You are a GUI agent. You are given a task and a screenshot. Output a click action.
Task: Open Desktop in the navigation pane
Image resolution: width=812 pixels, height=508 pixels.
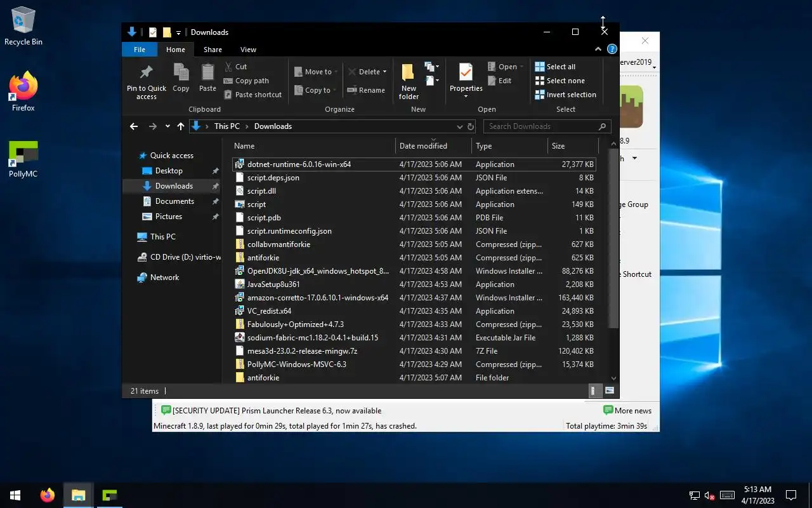169,171
